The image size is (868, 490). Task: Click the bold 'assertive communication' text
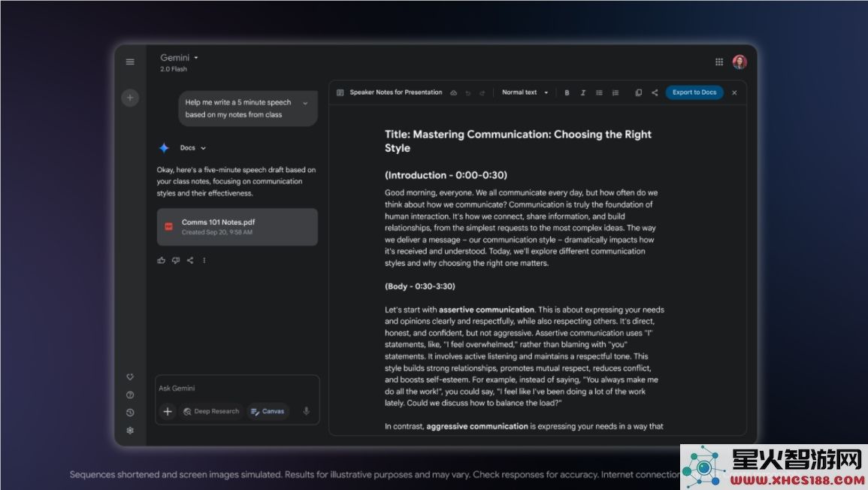pyautogui.click(x=486, y=310)
